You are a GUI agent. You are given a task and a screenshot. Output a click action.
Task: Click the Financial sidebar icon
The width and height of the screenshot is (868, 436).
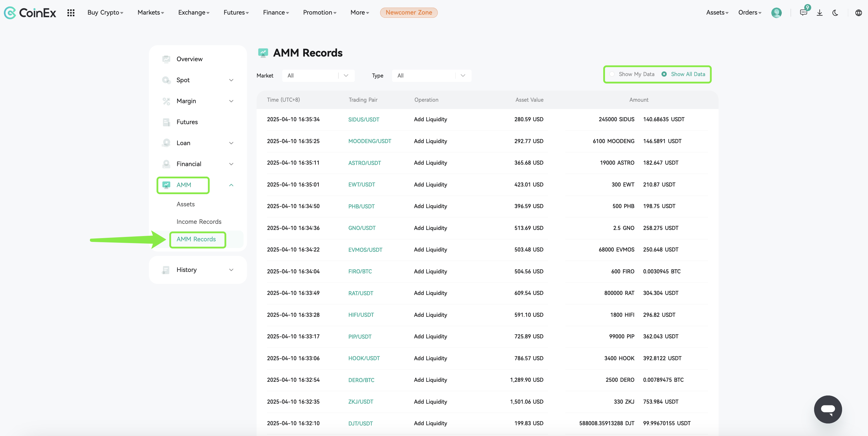[x=166, y=164]
